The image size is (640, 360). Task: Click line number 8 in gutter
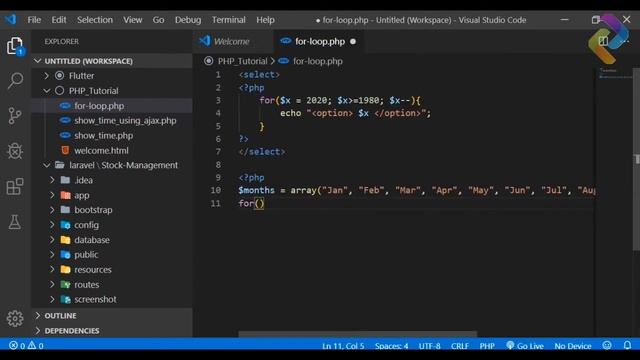(x=218, y=164)
